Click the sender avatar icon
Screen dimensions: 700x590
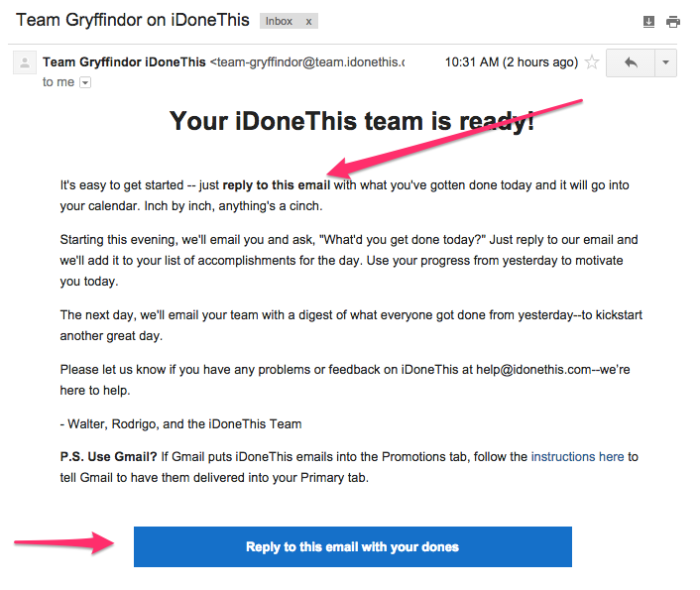[x=25, y=62]
